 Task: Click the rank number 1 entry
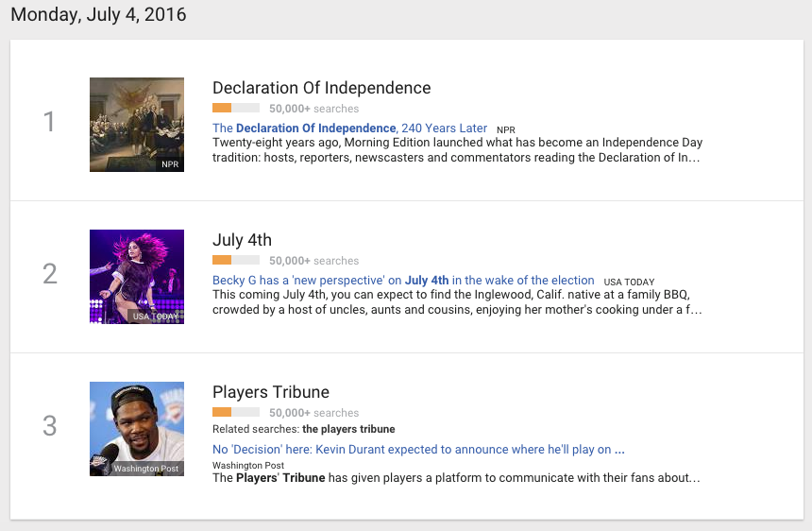click(50, 123)
